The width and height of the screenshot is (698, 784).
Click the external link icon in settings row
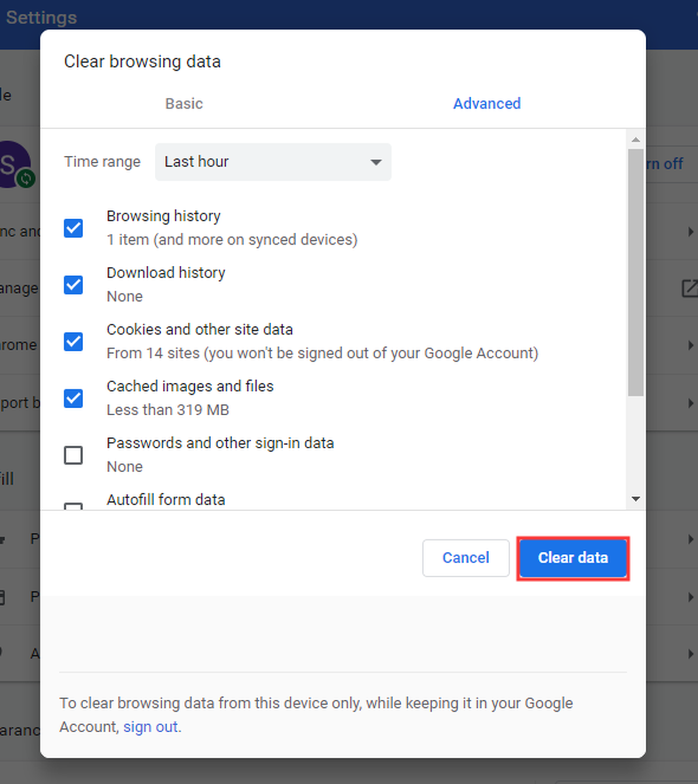[x=690, y=288]
